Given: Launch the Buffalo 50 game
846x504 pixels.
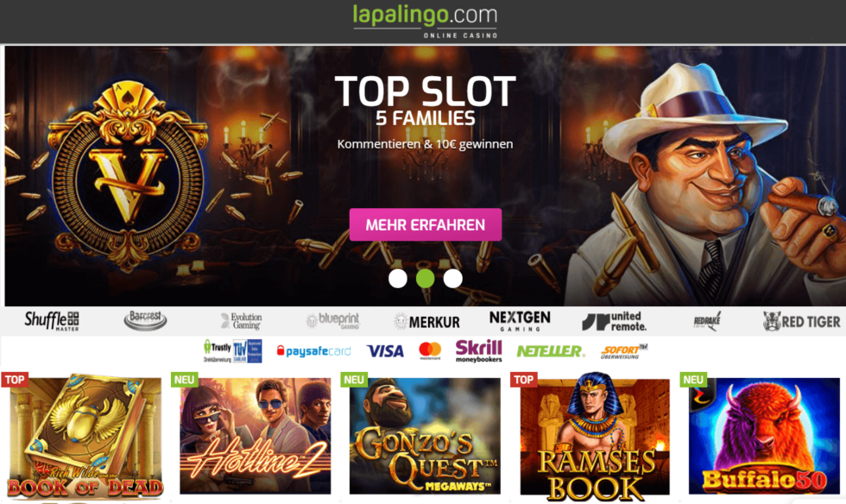Looking at the screenshot, I should pos(764,436).
